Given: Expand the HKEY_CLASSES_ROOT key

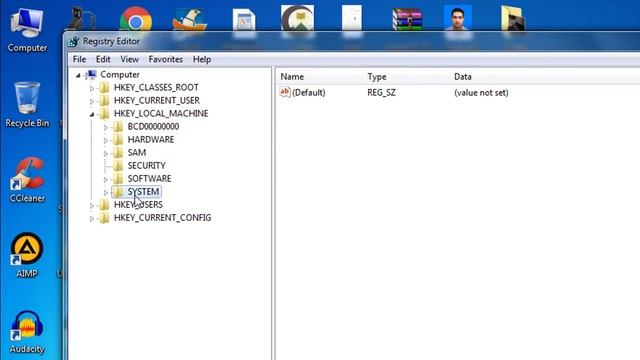Looking at the screenshot, I should coord(92,88).
